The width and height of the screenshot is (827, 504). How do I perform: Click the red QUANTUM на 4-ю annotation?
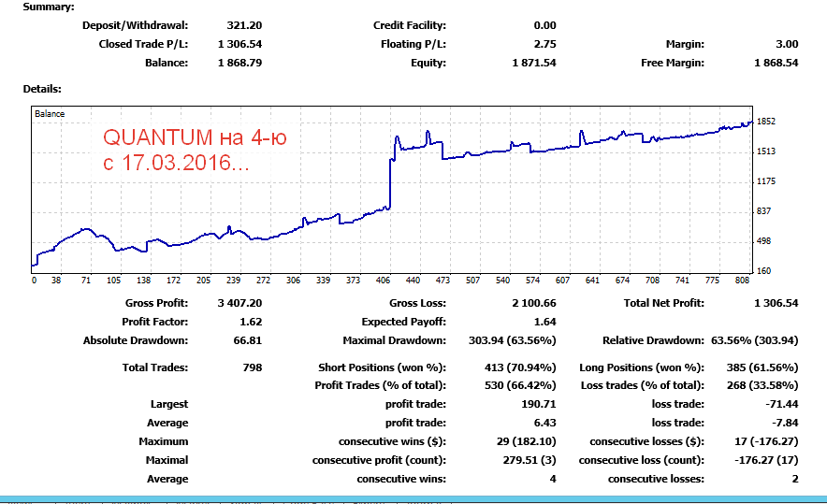click(195, 137)
